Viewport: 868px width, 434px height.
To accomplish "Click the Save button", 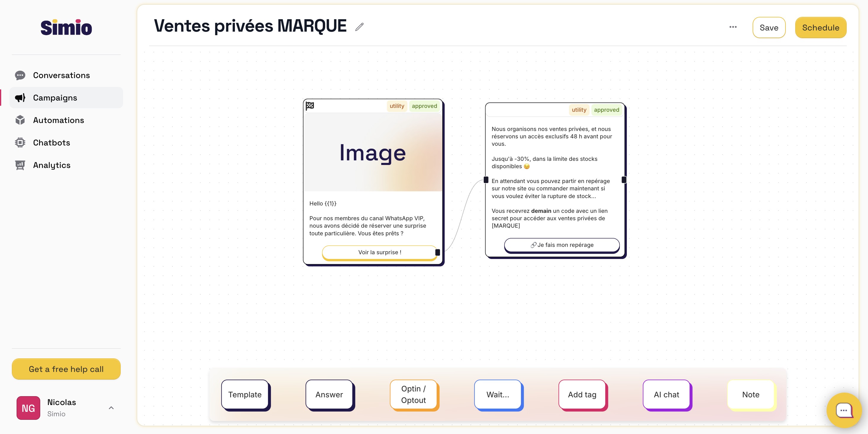I will (769, 27).
